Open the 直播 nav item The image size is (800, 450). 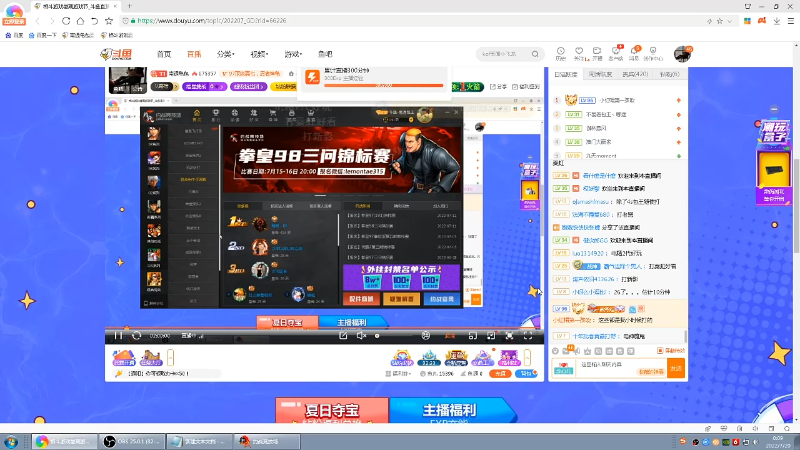click(194, 54)
